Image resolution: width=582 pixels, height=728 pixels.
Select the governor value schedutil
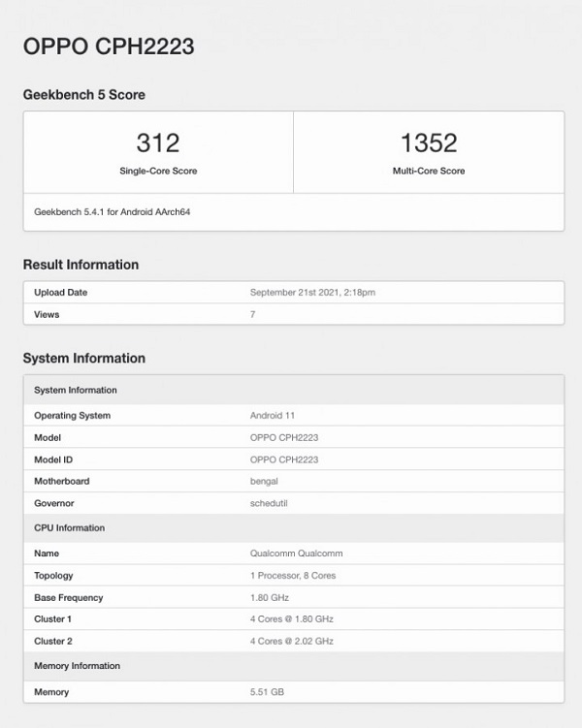coord(269,503)
